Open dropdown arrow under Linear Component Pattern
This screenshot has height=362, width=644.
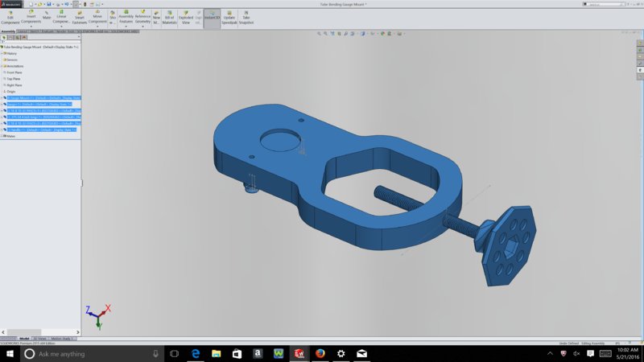(x=61, y=27)
